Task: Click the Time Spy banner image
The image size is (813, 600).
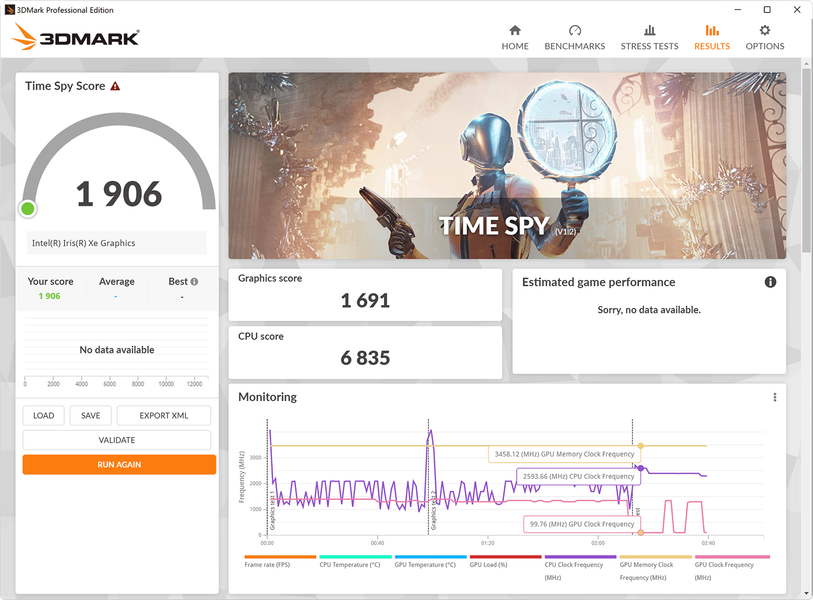Action: coord(507,165)
